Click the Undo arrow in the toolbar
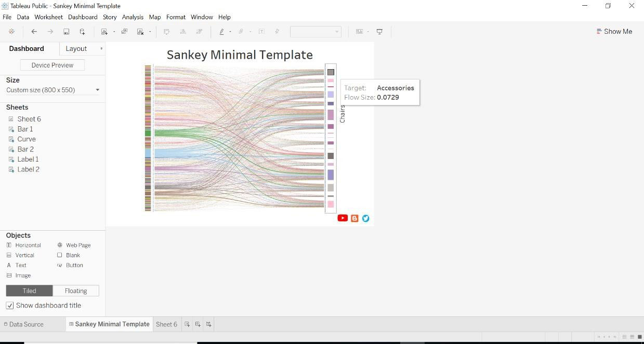Screen dimensions: 644x344 (x=34, y=31)
